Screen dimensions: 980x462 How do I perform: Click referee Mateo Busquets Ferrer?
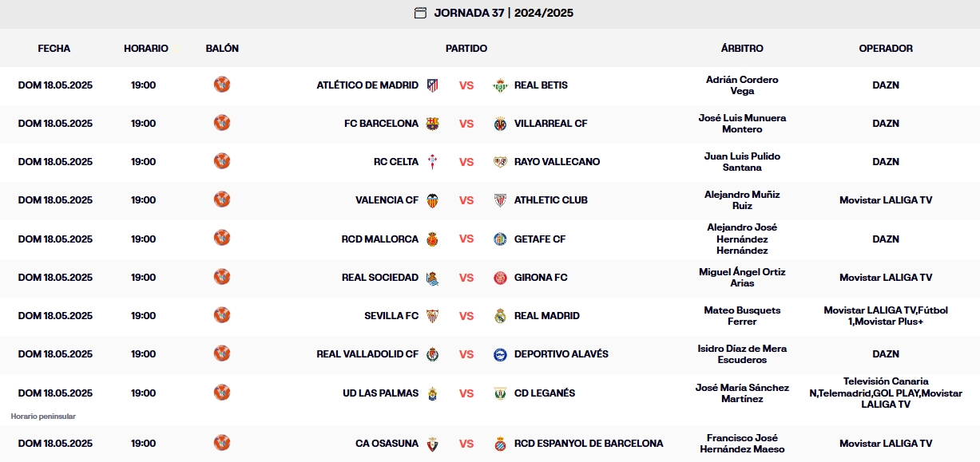742,316
